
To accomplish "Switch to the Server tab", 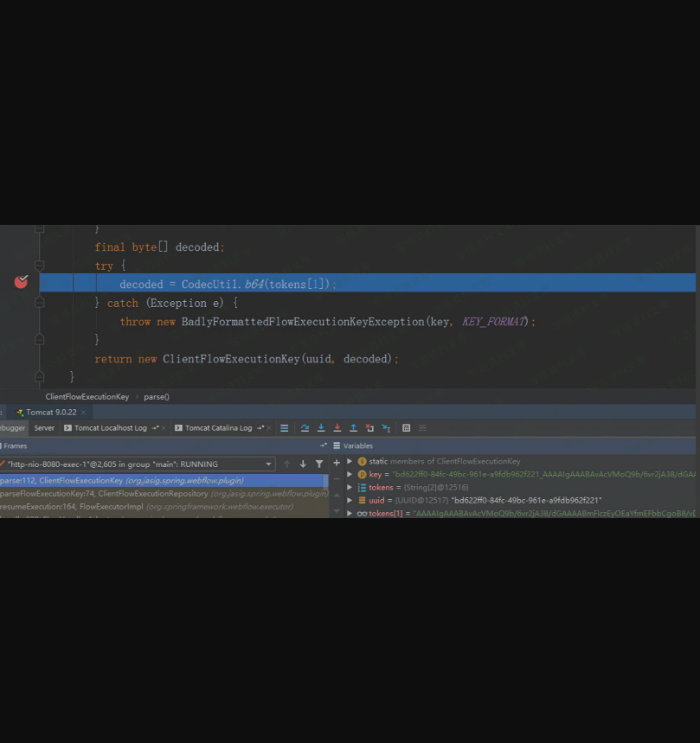I will pyautogui.click(x=44, y=428).
